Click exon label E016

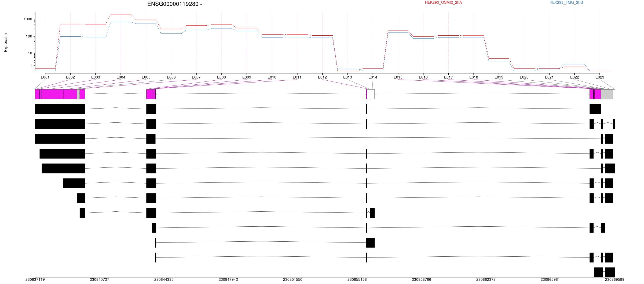click(423, 77)
